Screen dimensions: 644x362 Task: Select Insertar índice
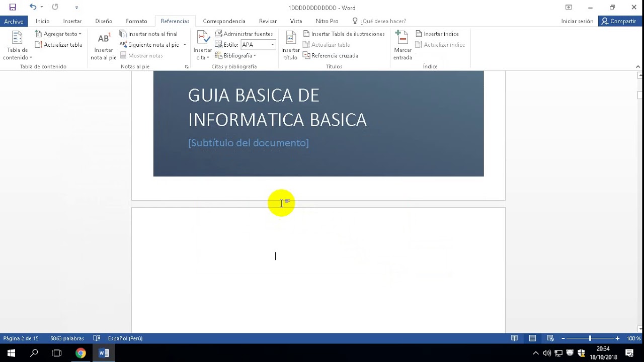point(437,34)
